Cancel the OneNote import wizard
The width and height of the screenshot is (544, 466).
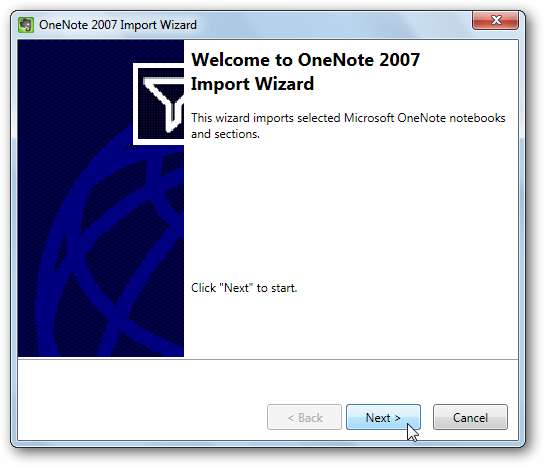pos(470,417)
